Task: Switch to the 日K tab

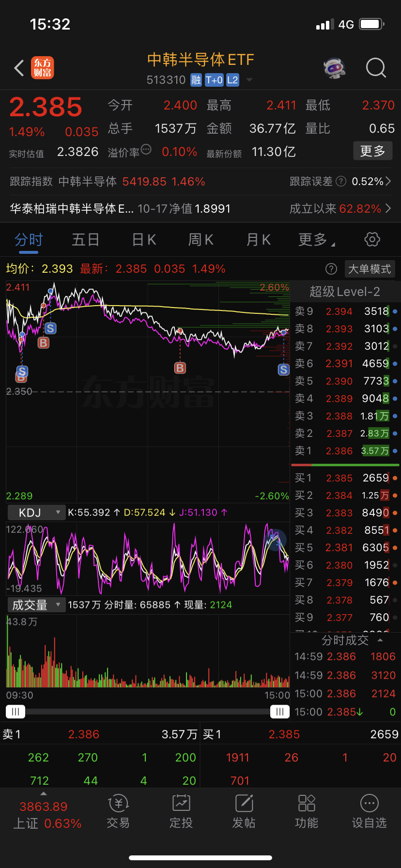Action: (144, 239)
